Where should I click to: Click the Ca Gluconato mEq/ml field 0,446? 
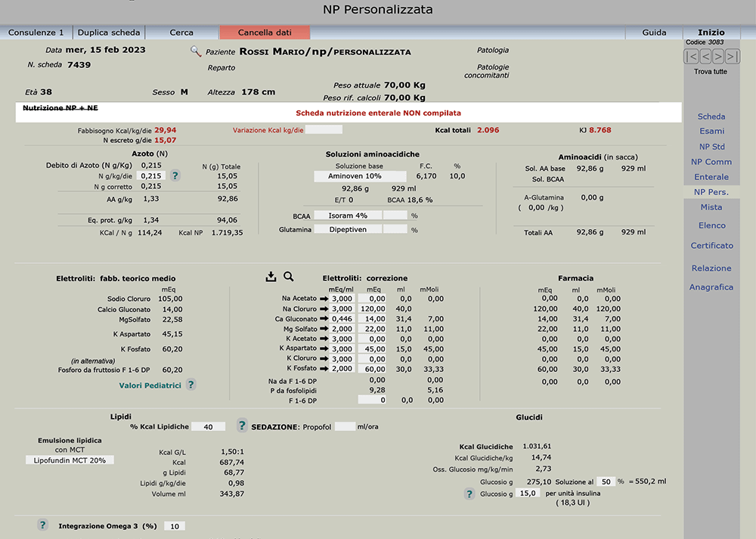coord(342,319)
